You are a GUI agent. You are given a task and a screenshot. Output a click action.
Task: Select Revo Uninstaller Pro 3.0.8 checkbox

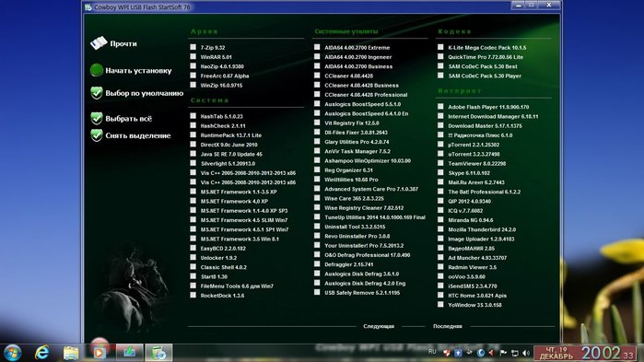click(x=317, y=236)
